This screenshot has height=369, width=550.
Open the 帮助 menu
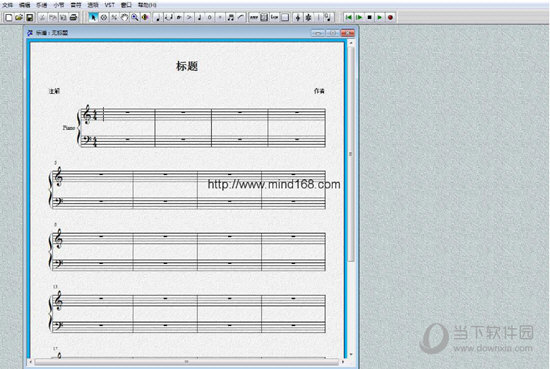(x=147, y=5)
